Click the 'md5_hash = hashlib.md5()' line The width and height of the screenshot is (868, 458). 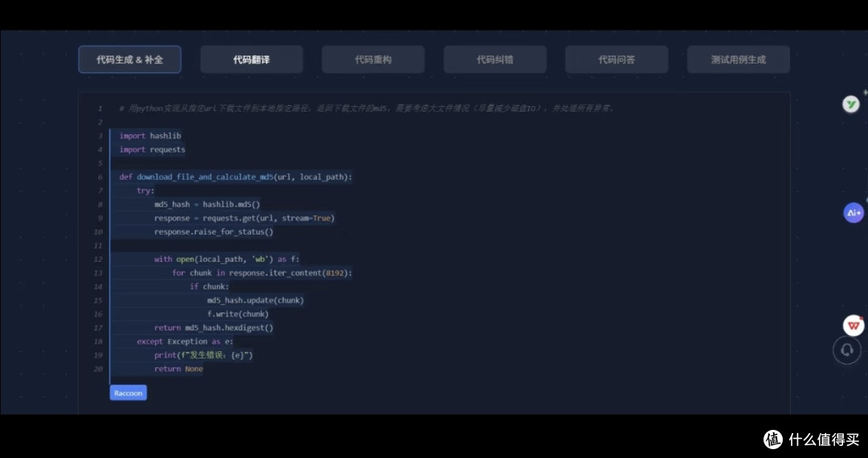coord(207,205)
